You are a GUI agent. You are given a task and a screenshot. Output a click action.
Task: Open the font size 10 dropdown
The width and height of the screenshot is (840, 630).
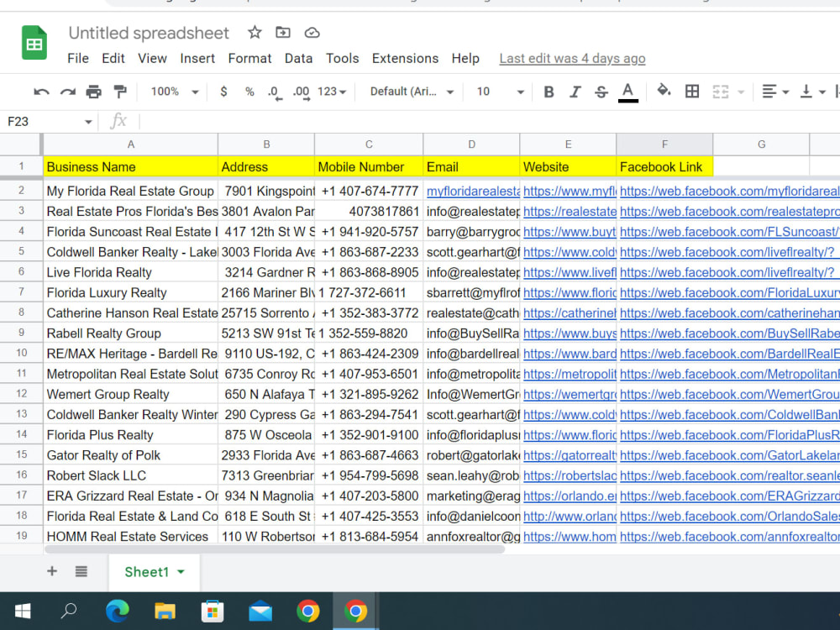coord(501,92)
